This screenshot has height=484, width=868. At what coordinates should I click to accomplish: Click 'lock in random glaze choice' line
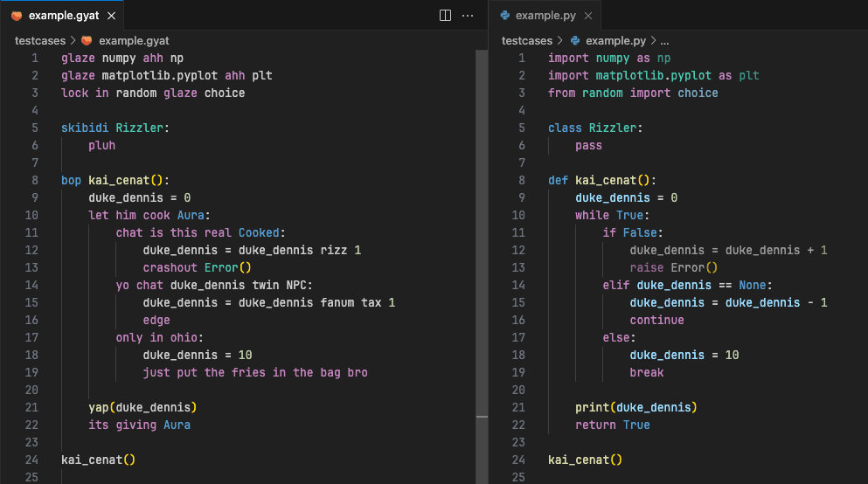pyautogui.click(x=153, y=93)
